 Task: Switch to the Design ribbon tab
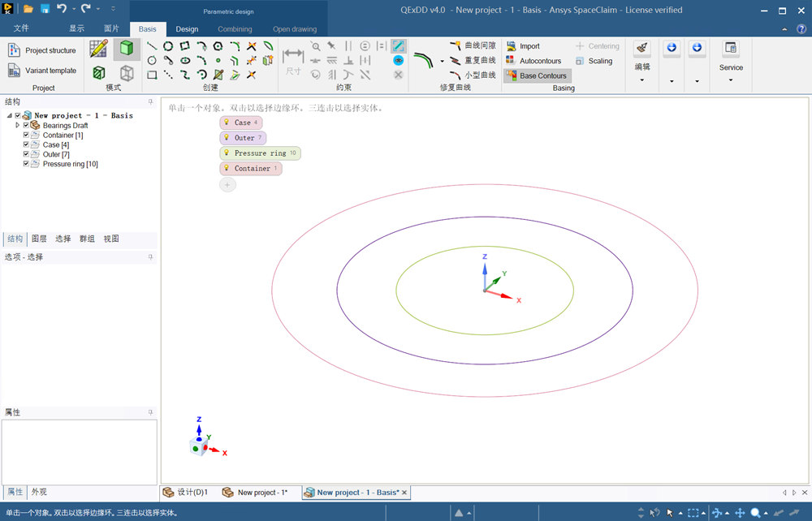click(x=187, y=29)
